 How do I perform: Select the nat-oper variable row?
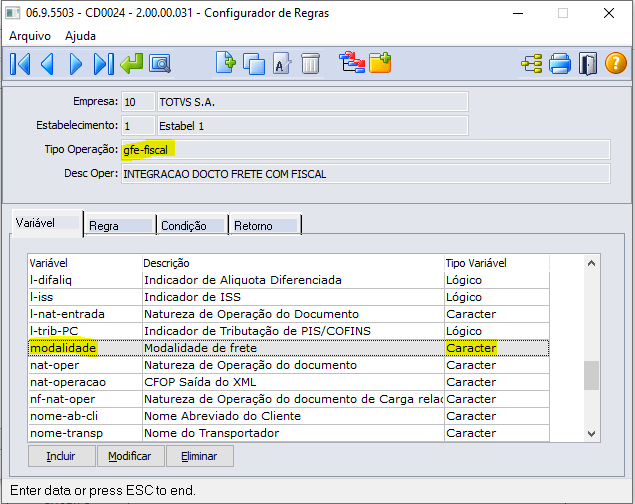[289, 365]
